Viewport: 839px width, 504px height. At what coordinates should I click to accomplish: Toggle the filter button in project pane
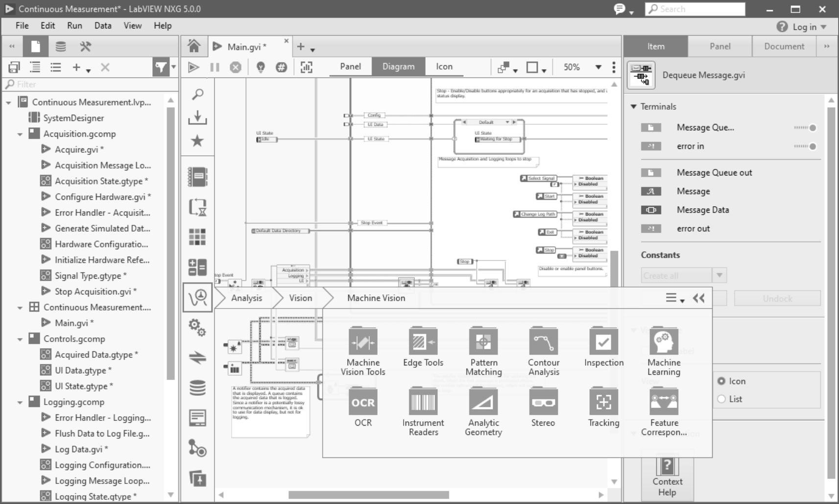160,67
